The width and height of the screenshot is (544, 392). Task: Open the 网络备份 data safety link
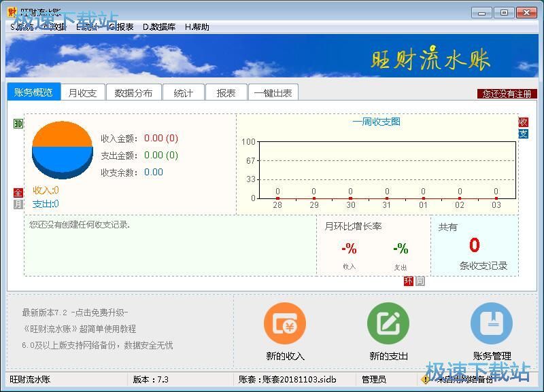97,345
